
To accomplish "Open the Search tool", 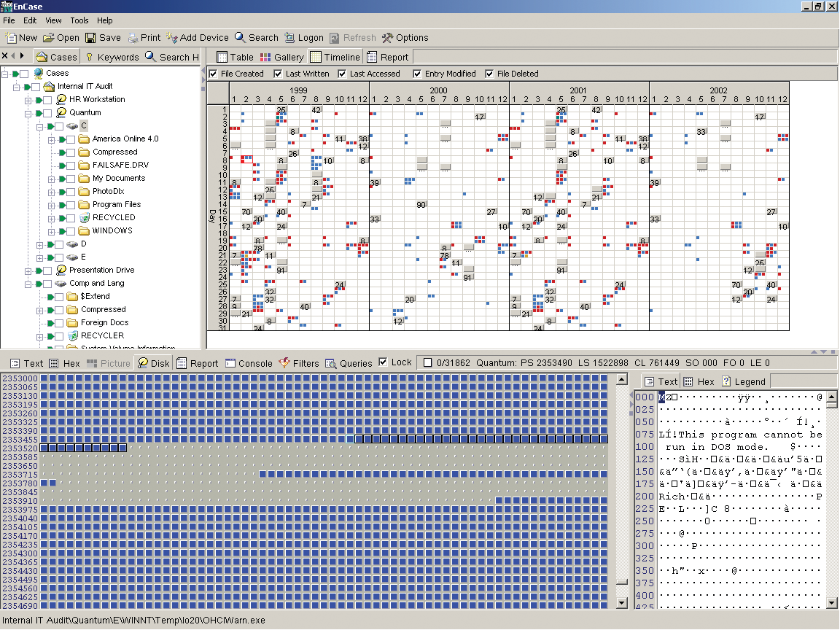I will coord(257,37).
